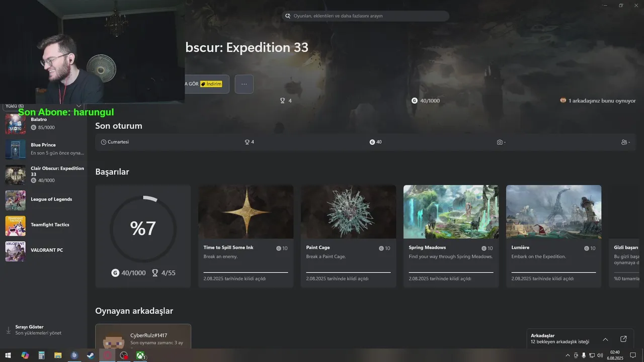Choose Teamfight Tactics in the sidebar

[45, 226]
